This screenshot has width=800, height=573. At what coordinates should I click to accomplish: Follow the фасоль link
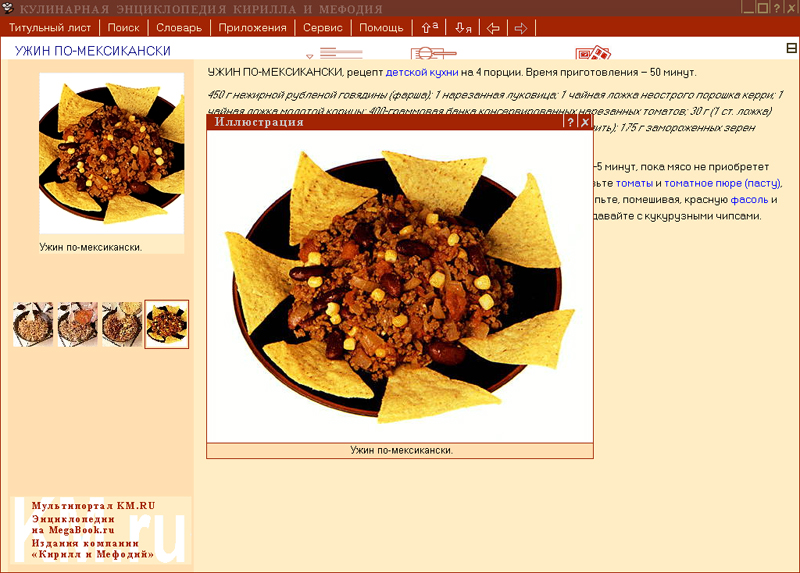[x=749, y=200]
